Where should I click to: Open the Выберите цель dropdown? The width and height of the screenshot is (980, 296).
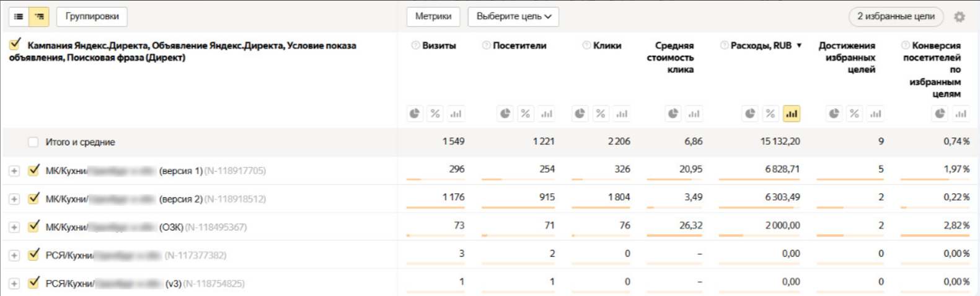coord(513,17)
